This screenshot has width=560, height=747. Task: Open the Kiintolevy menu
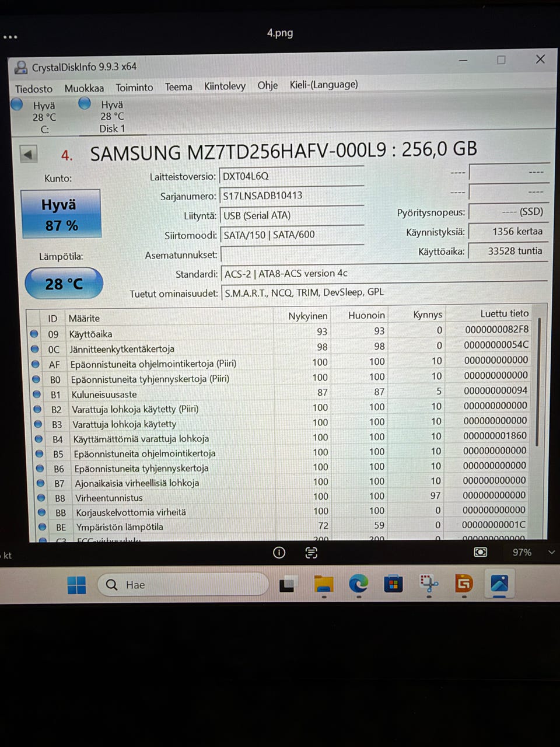pyautogui.click(x=225, y=86)
